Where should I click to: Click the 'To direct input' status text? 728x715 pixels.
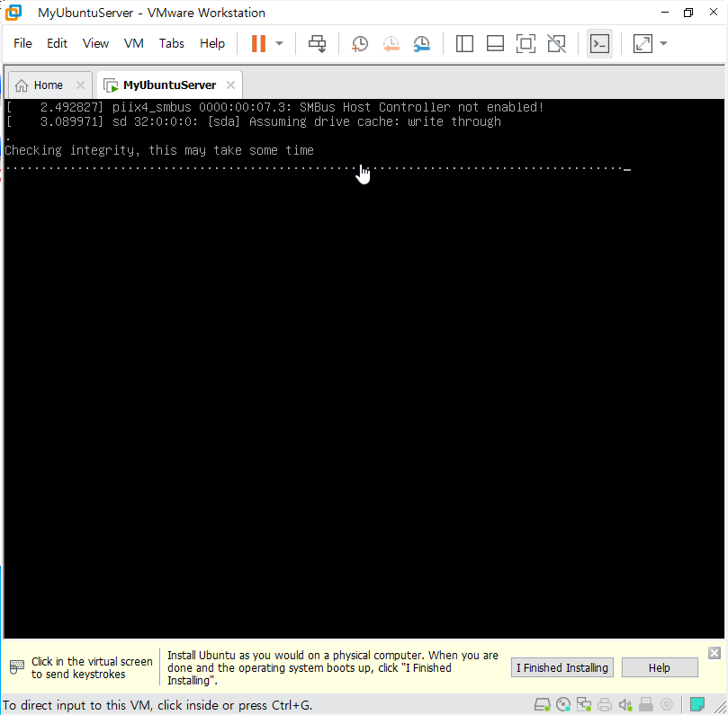(157, 705)
